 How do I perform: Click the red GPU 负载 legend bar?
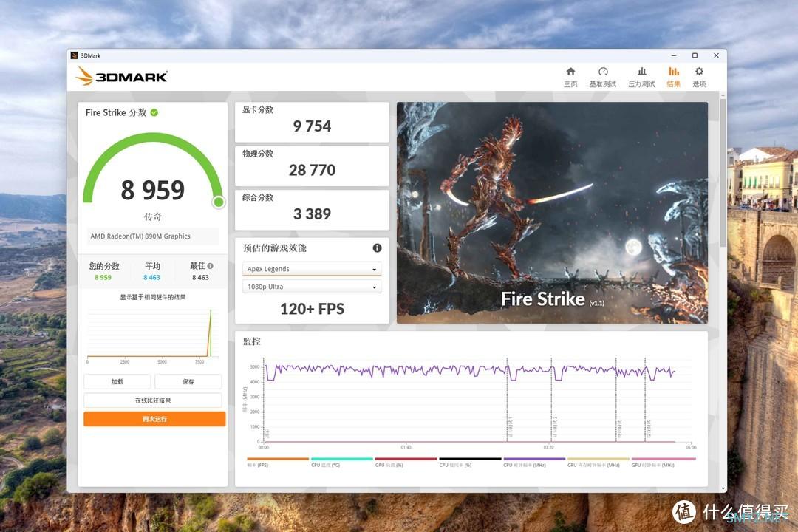tap(406, 459)
